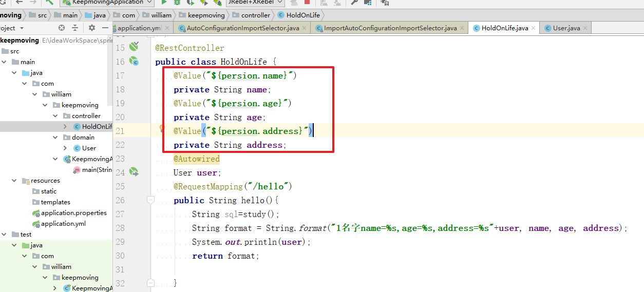Viewport: 644px width, 292px height.
Task: Stop the running process with the red square
Action: (307, 2)
